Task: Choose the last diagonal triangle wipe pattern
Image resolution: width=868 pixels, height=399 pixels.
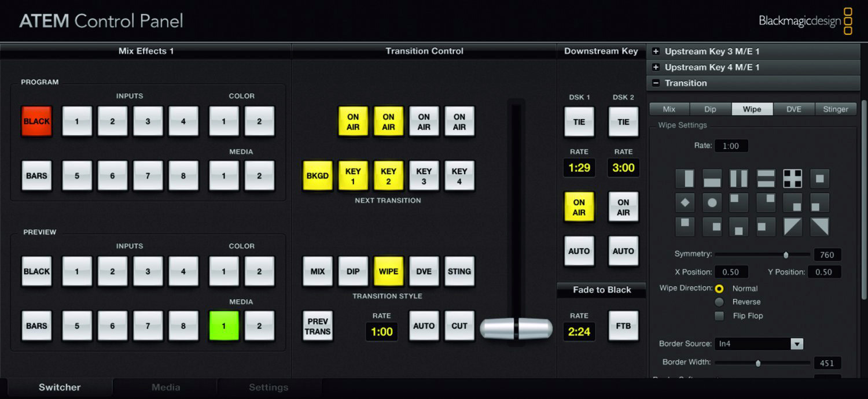Action: coord(819,227)
